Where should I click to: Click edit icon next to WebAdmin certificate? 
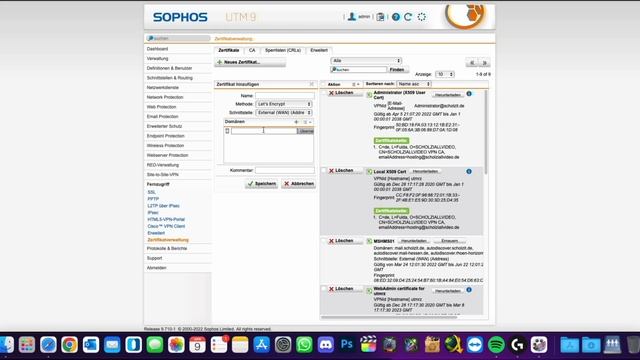click(369, 291)
